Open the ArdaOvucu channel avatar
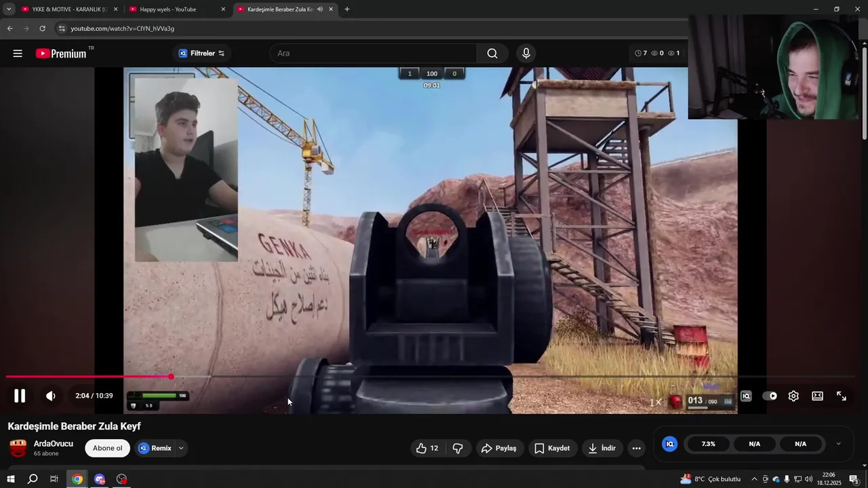 (x=18, y=448)
